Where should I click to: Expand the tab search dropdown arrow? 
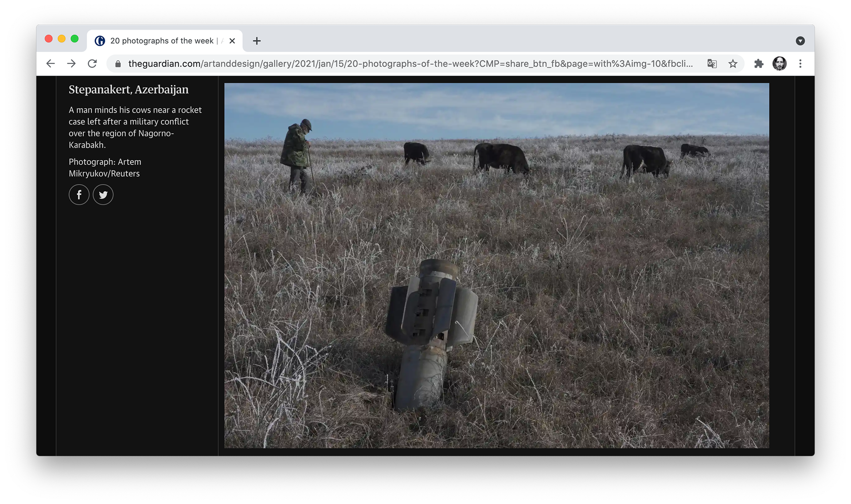point(800,41)
